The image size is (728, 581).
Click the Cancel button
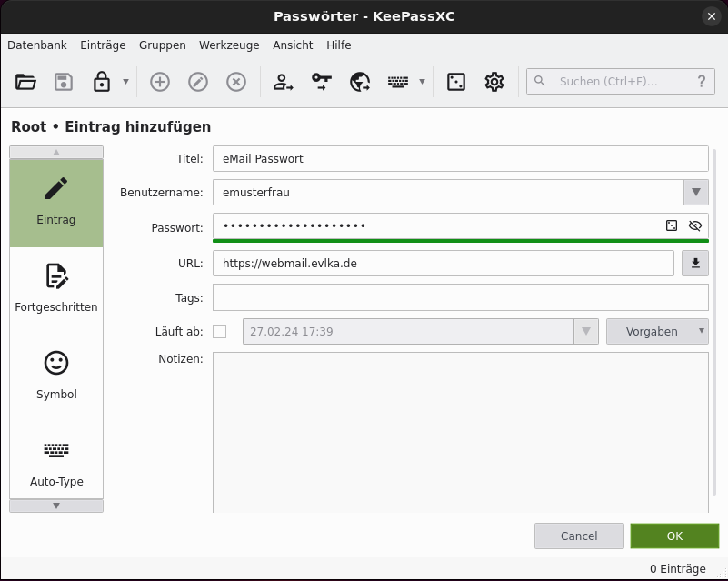(x=579, y=536)
